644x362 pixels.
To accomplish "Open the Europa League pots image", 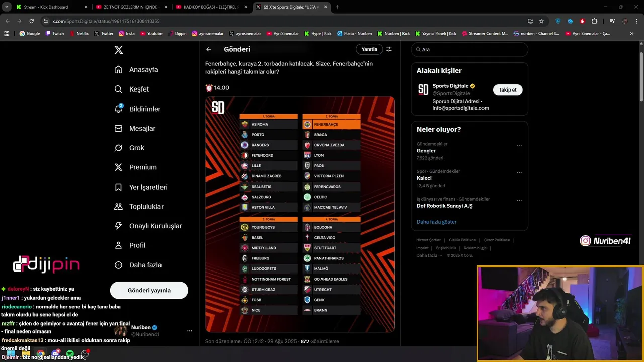I will click(300, 214).
